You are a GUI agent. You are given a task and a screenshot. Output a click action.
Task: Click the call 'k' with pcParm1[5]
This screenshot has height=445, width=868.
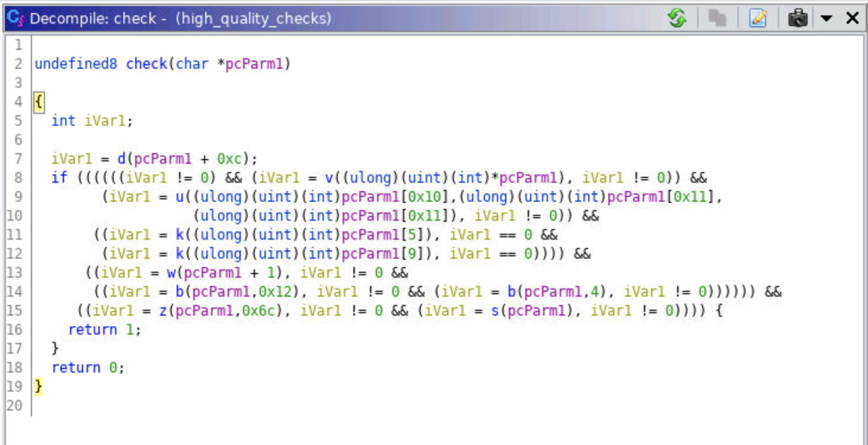pyautogui.click(x=179, y=235)
